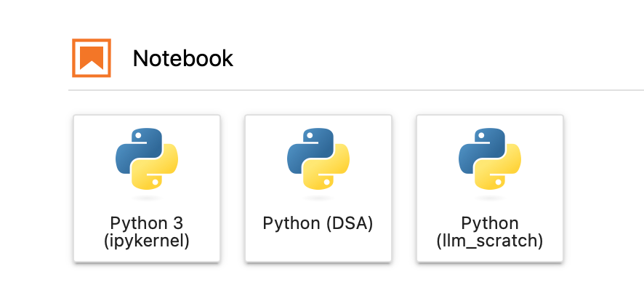Click the Python logo on the DSA card
Image resolution: width=644 pixels, height=301 pixels.
(x=318, y=159)
